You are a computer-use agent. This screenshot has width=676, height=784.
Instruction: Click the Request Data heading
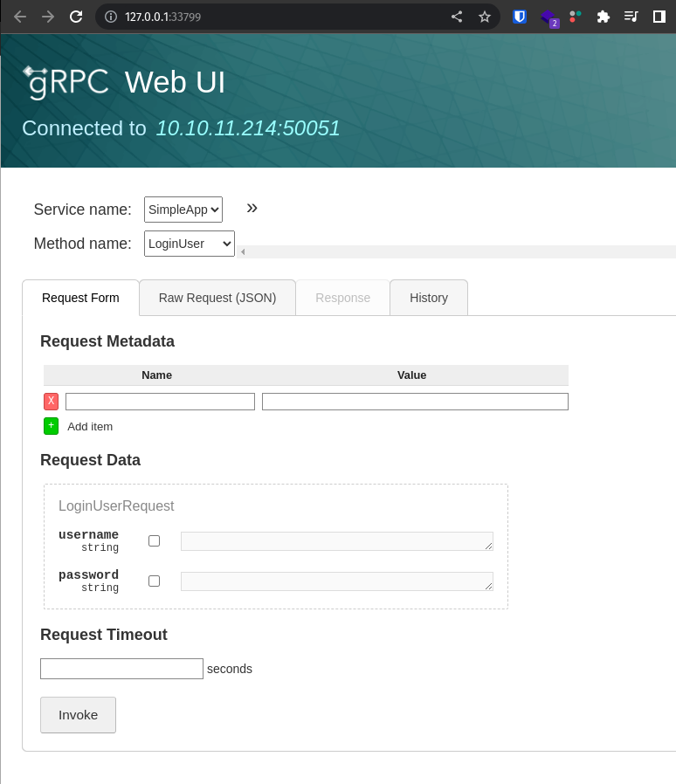point(90,460)
